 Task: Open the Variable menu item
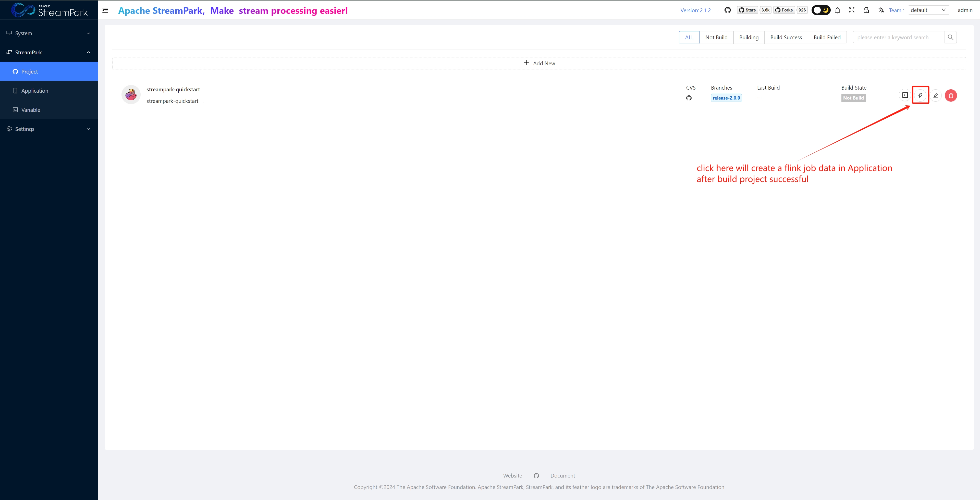[x=30, y=110]
